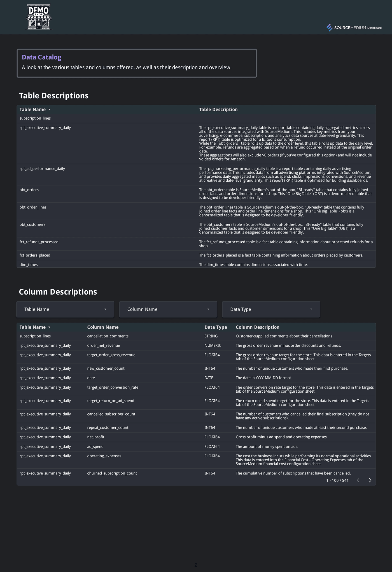Click the pagination counter showing 1 - 100 / 541

click(x=338, y=480)
